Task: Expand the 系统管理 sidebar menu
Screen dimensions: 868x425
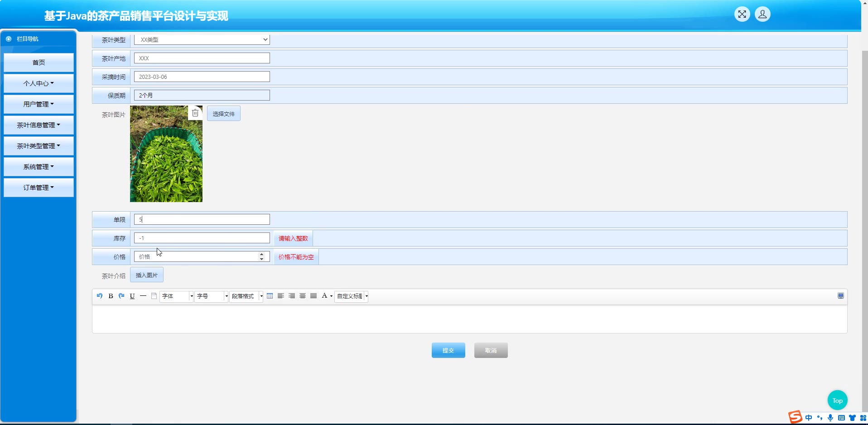Action: pos(39,167)
